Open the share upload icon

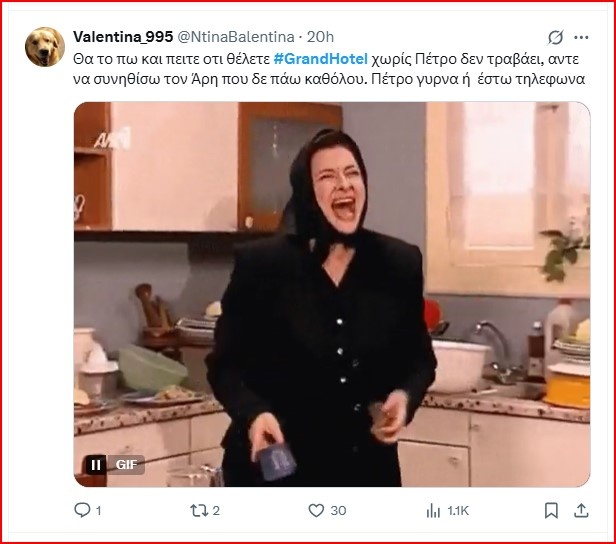click(x=581, y=511)
